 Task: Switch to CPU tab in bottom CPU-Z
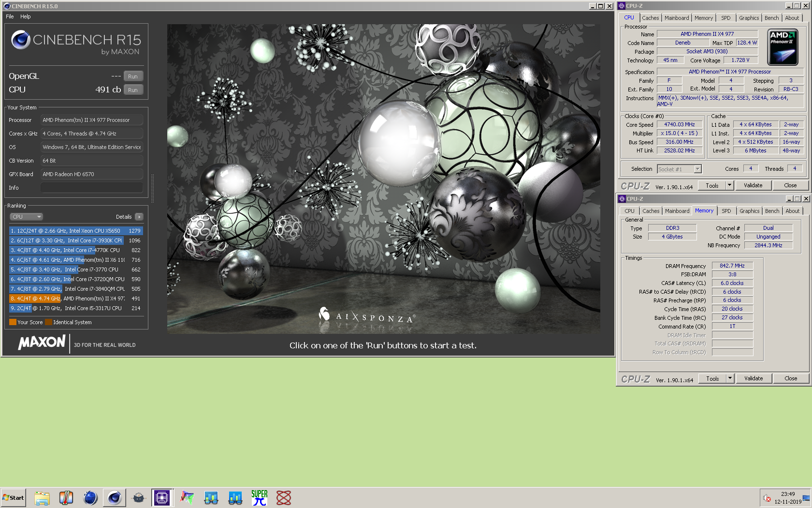[629, 211]
